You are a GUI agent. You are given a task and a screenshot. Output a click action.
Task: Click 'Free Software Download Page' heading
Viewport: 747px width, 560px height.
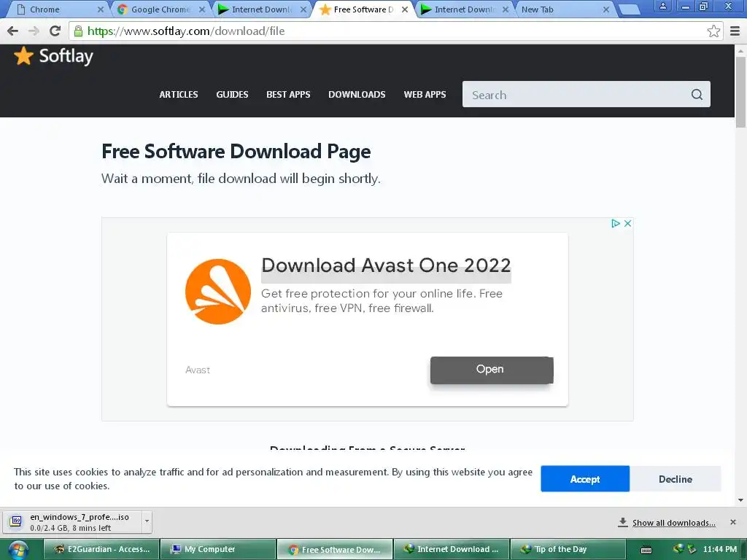(x=236, y=152)
